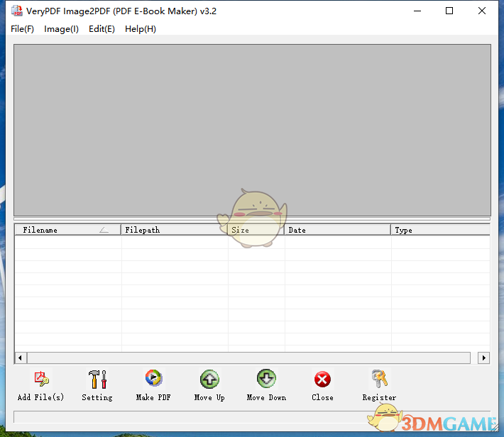Sort list by Date column header

(x=338, y=230)
